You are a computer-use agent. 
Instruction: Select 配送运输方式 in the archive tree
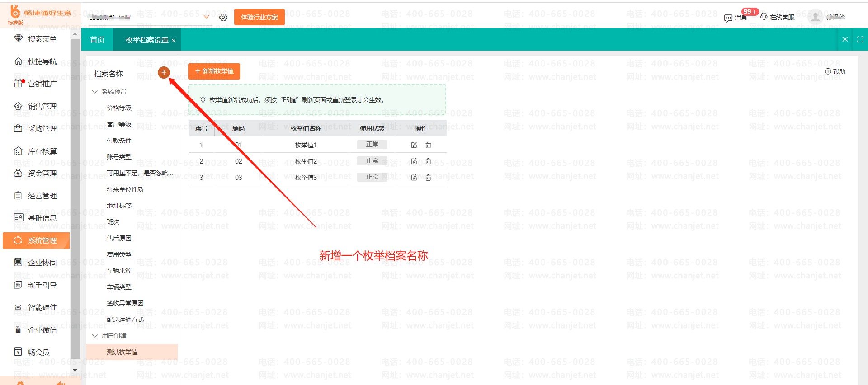pyautogui.click(x=125, y=319)
